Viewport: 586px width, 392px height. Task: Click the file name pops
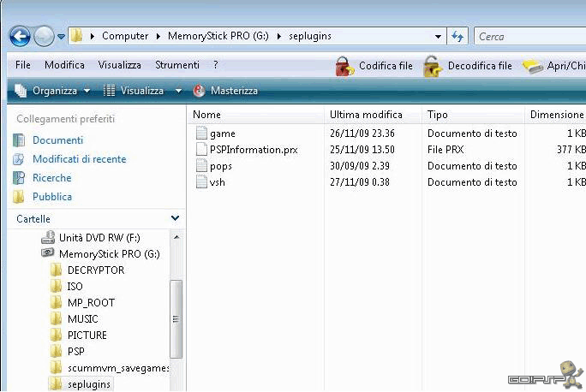(221, 166)
